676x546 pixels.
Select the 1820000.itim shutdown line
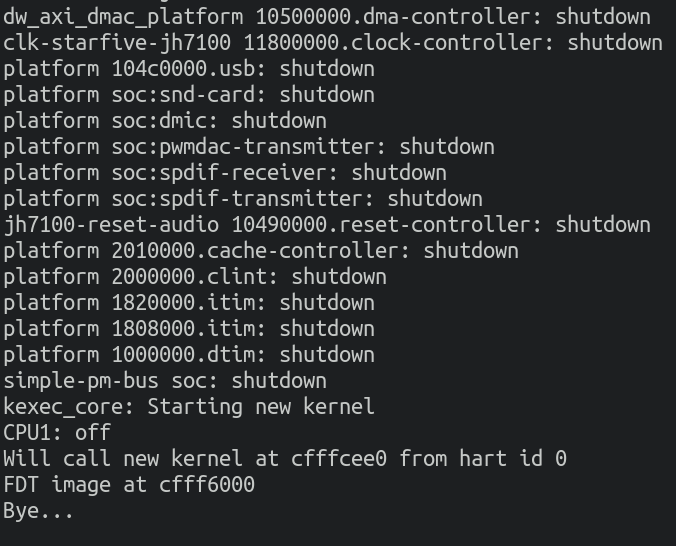coord(189,303)
